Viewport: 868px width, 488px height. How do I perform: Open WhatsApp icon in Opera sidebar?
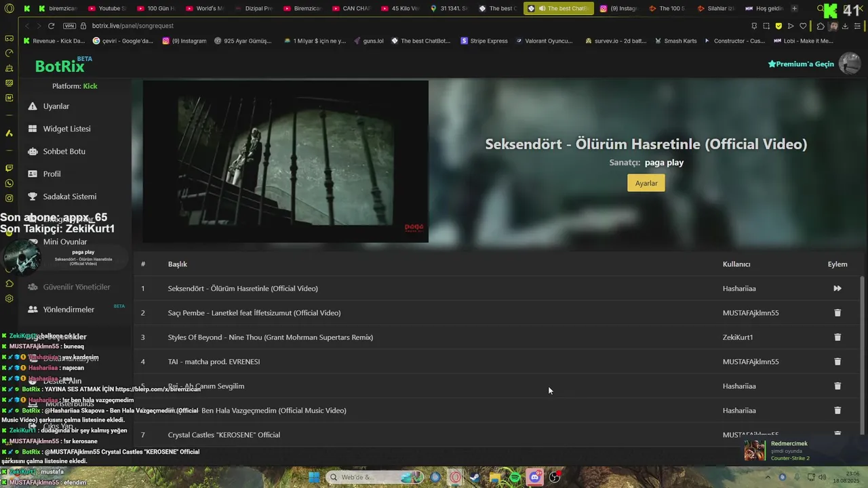[x=9, y=183]
